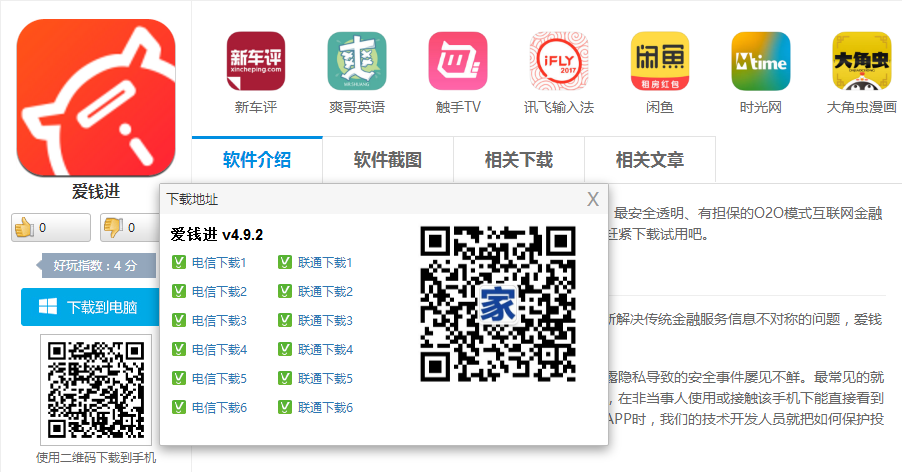Download via 联通下载6 link
Image resolution: width=902 pixels, height=472 pixels.
[x=325, y=408]
